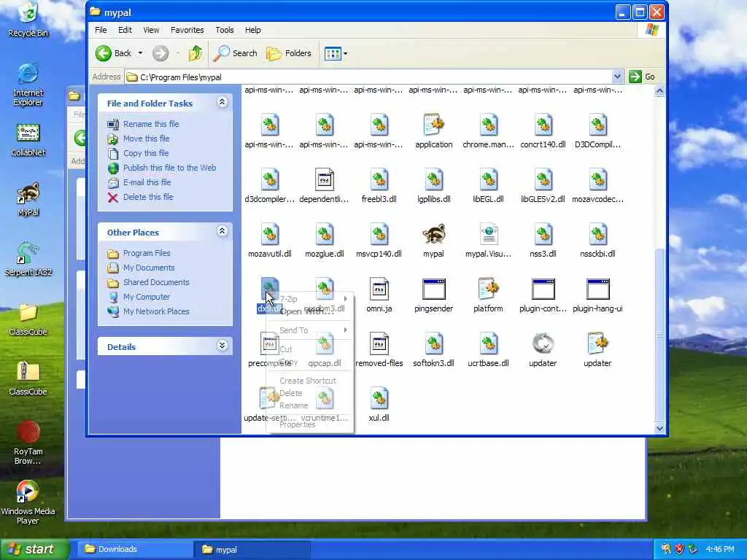
Task: Open the mypal raccoon application file
Action: click(x=433, y=241)
